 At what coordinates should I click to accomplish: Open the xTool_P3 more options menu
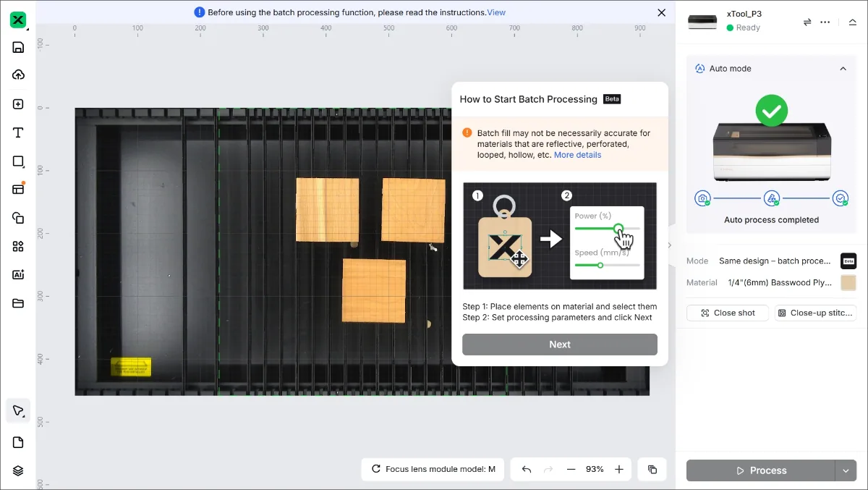point(825,22)
